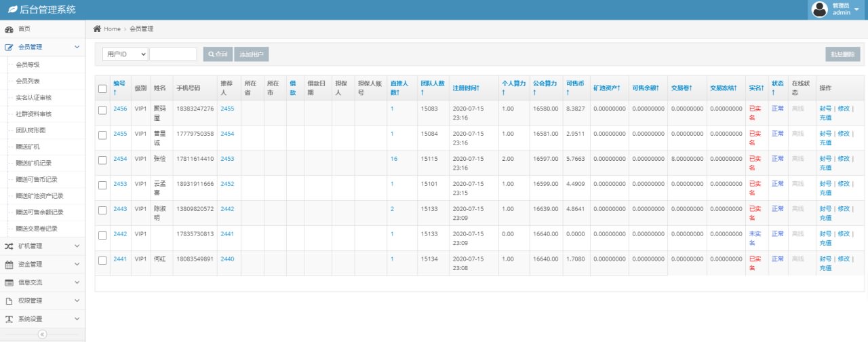Screen dimensions: 868x342
Task: Click the direct referral count 16 link
Action: click(x=394, y=159)
